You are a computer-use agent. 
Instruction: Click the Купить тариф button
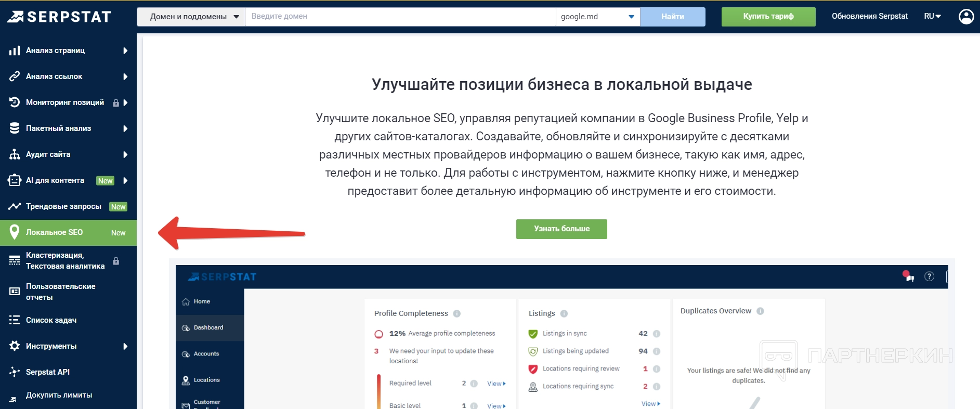pyautogui.click(x=768, y=17)
